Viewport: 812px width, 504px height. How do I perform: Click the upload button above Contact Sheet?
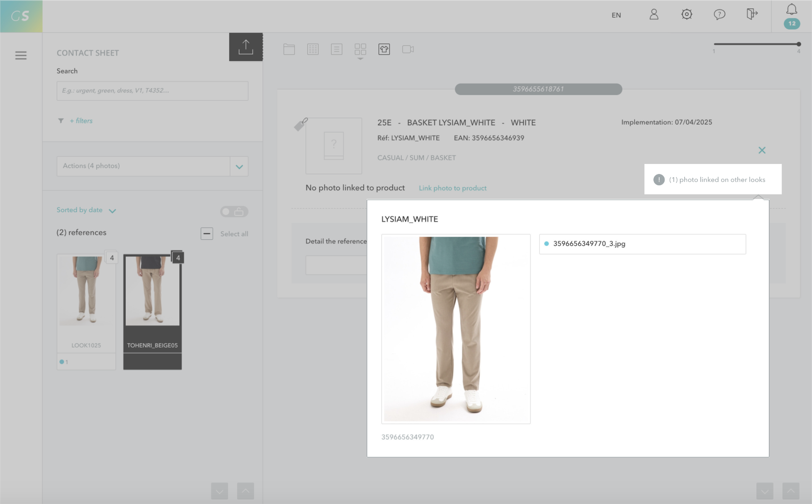click(x=246, y=47)
